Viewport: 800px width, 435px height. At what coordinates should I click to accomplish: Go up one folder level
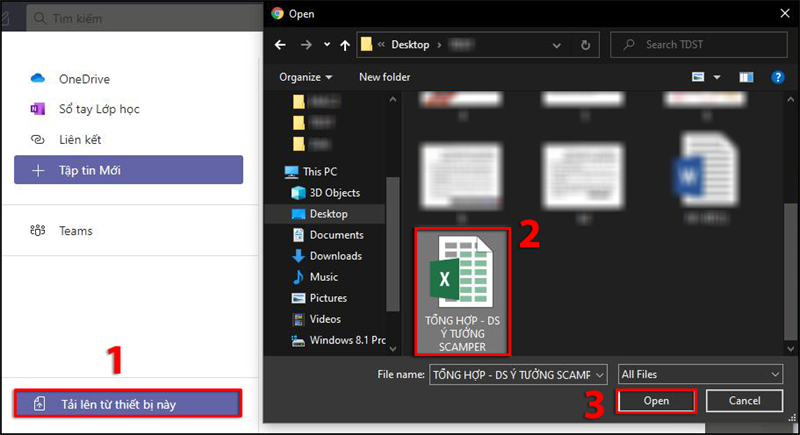pos(343,45)
